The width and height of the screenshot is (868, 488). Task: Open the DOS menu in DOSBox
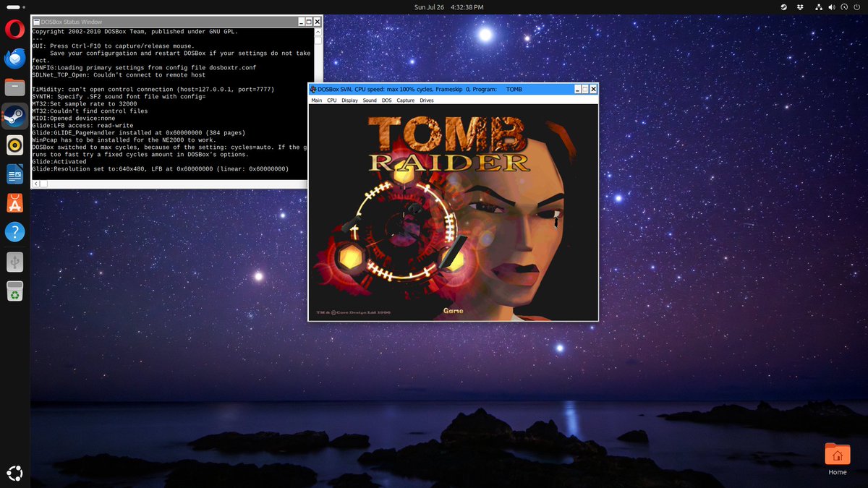[x=387, y=100]
